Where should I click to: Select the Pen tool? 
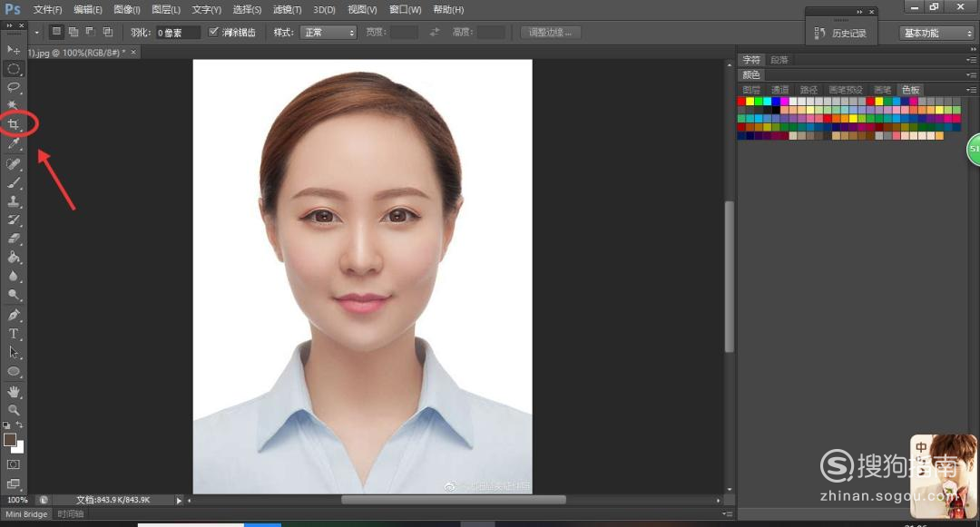tap(14, 315)
